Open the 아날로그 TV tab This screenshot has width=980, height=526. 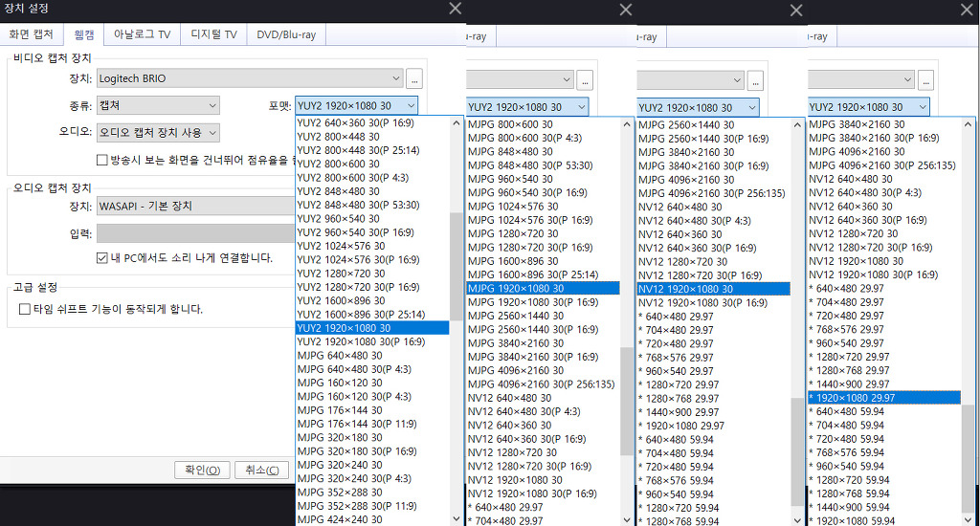click(142, 34)
